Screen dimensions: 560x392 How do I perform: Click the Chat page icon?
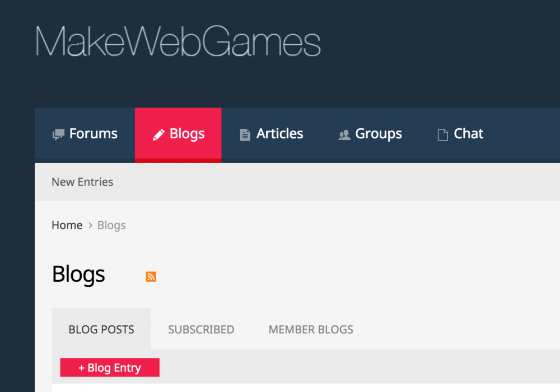click(x=442, y=134)
